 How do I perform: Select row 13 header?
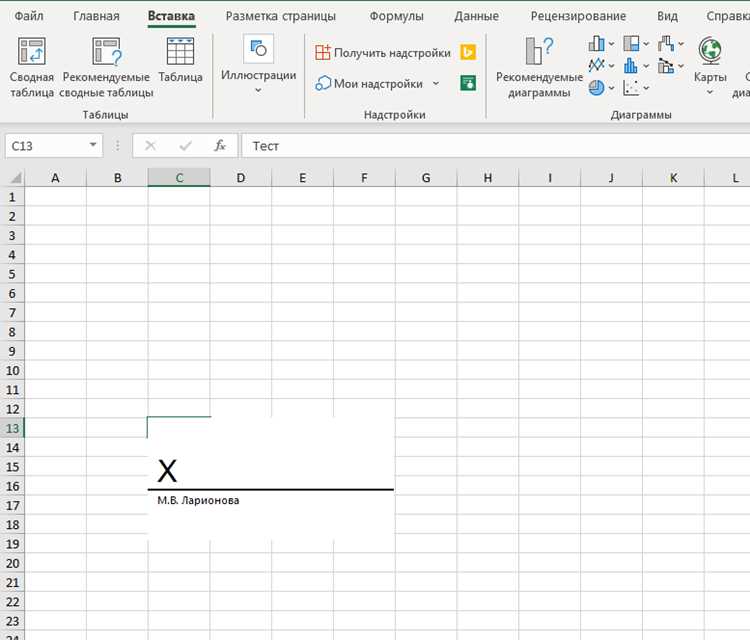pos(12,428)
